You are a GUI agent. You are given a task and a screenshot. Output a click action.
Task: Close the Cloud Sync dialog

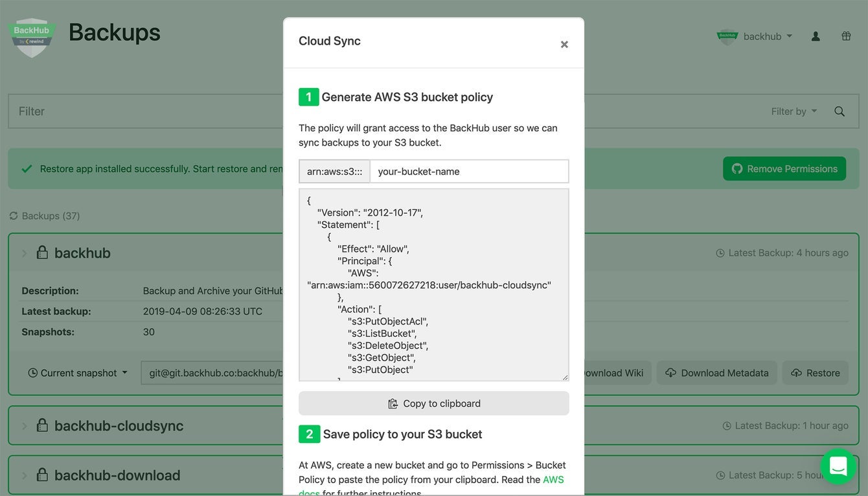564,44
